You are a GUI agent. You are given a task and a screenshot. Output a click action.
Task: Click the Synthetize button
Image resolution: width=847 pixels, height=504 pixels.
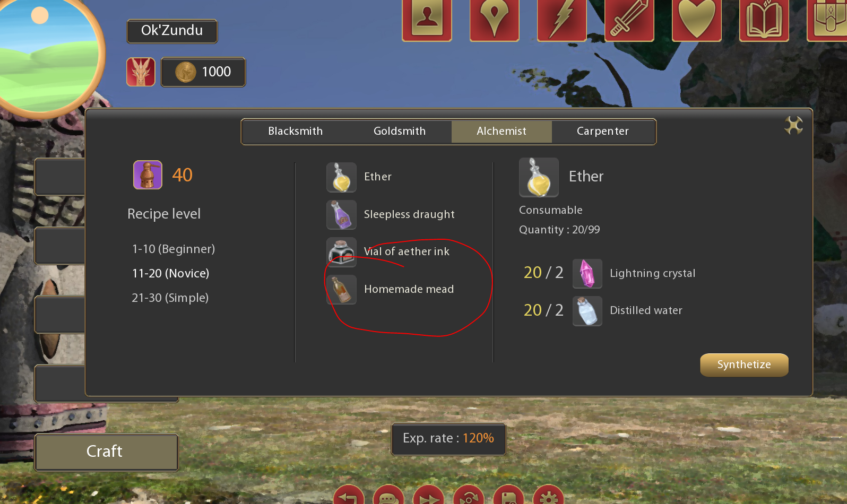point(744,364)
